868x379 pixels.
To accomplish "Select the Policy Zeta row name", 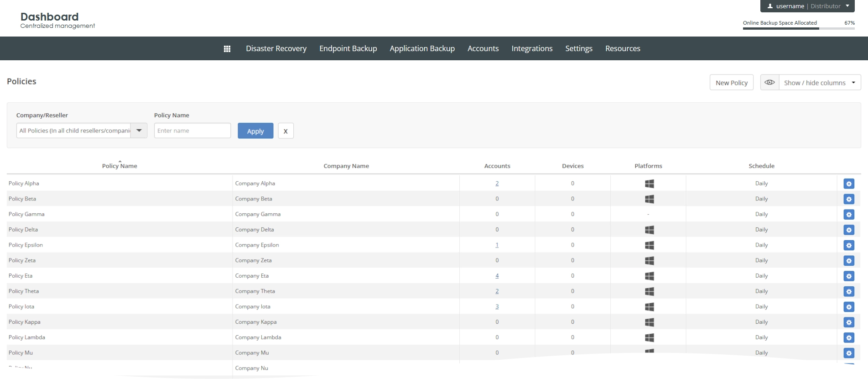I will [x=22, y=260].
